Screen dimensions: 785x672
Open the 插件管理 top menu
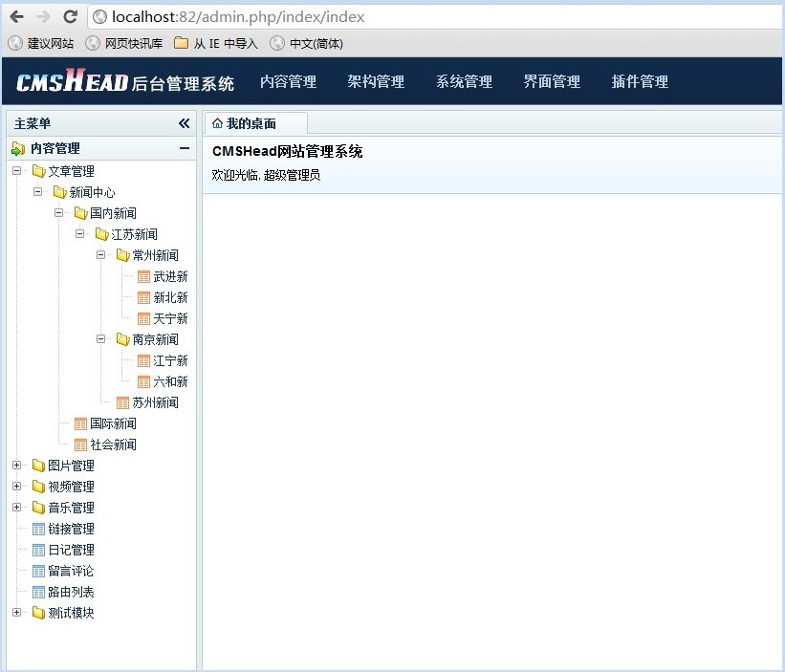click(640, 82)
